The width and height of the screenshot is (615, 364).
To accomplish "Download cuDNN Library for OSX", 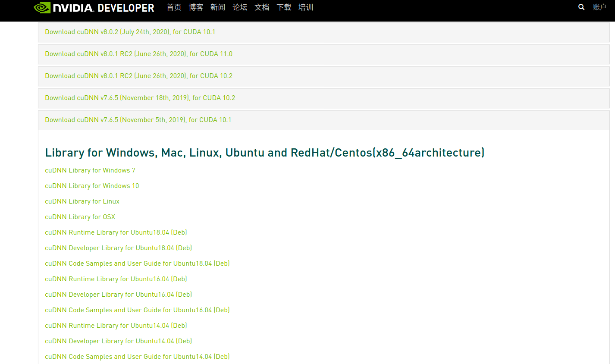I will [80, 217].
